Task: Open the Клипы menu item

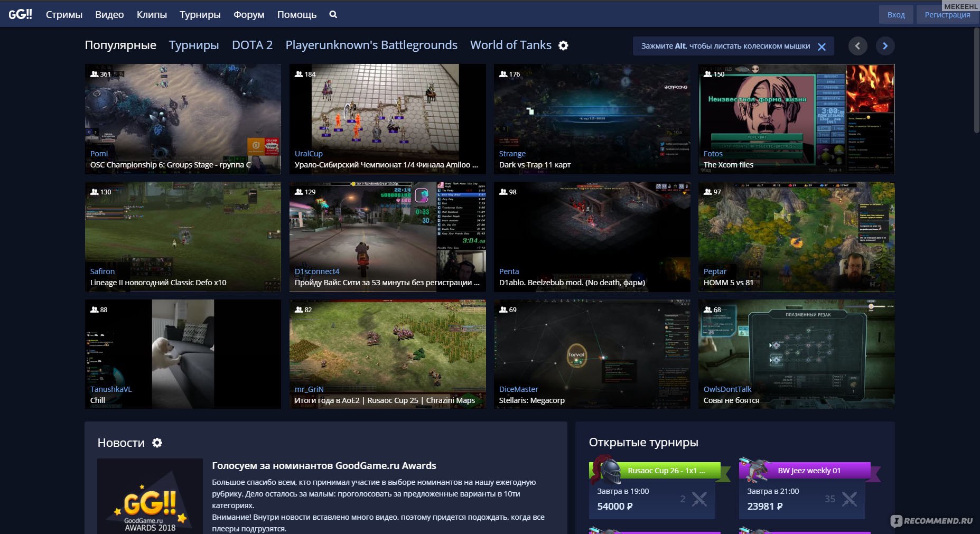Action: pyautogui.click(x=152, y=15)
